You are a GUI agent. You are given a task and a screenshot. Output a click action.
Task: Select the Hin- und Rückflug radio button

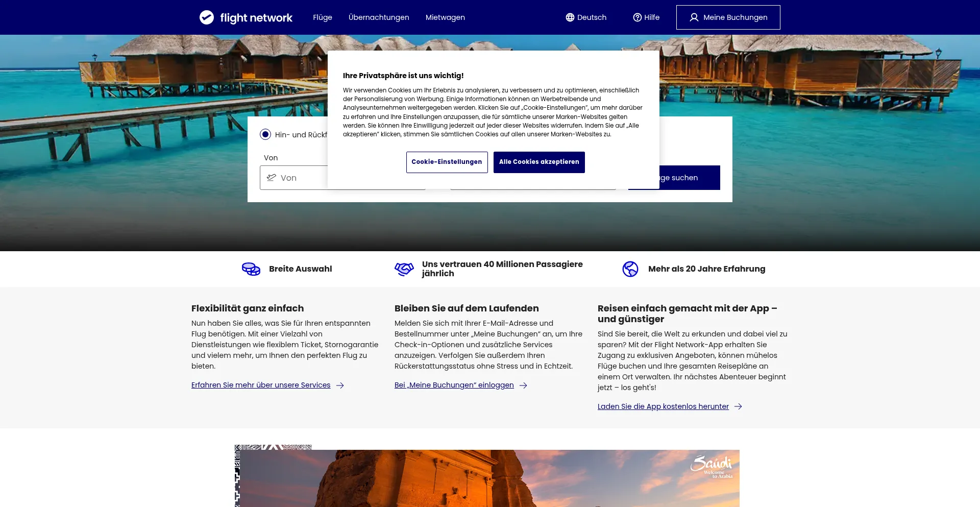pos(265,134)
